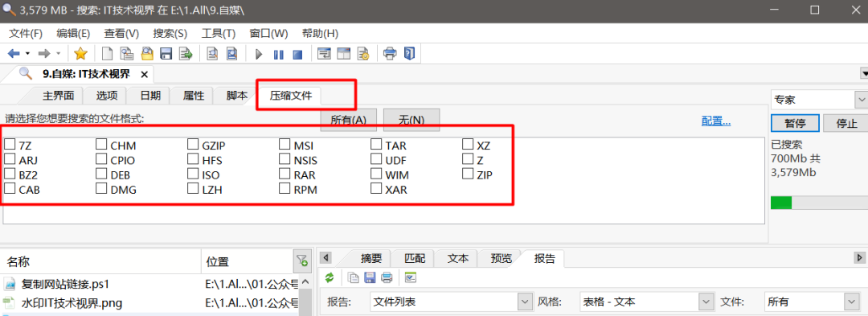This screenshot has width=868, height=316.
Task: Open help book icon in toolbar
Action: [409, 54]
